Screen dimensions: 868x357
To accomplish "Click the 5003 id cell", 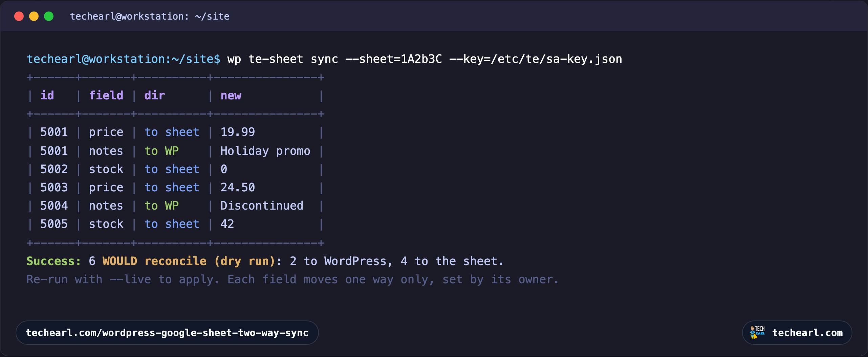I will tap(54, 187).
